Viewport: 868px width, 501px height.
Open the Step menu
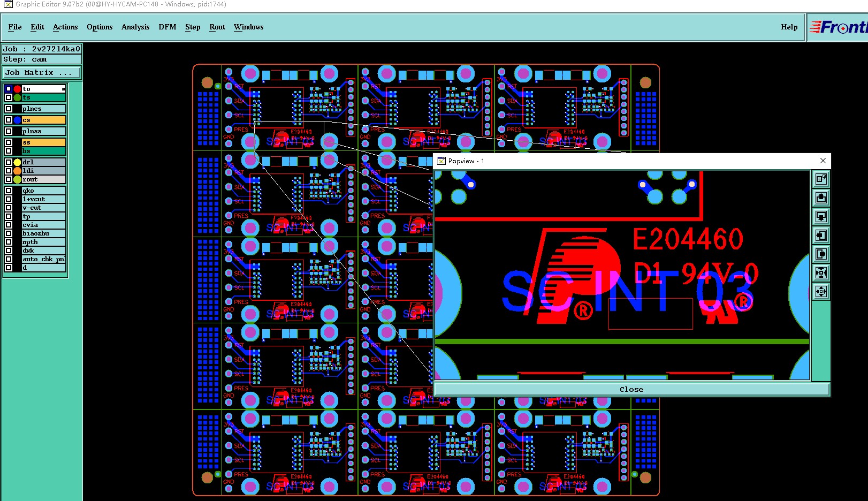tap(193, 27)
